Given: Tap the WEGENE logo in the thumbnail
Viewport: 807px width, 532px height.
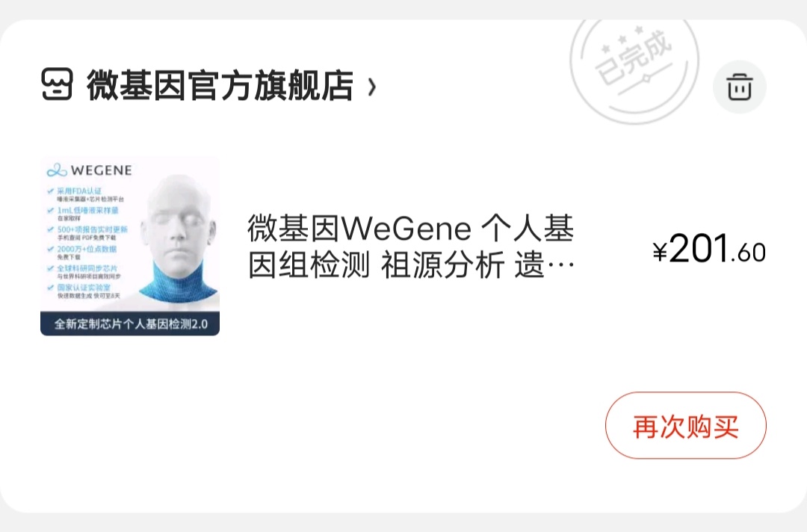Looking at the screenshot, I should point(90,170).
